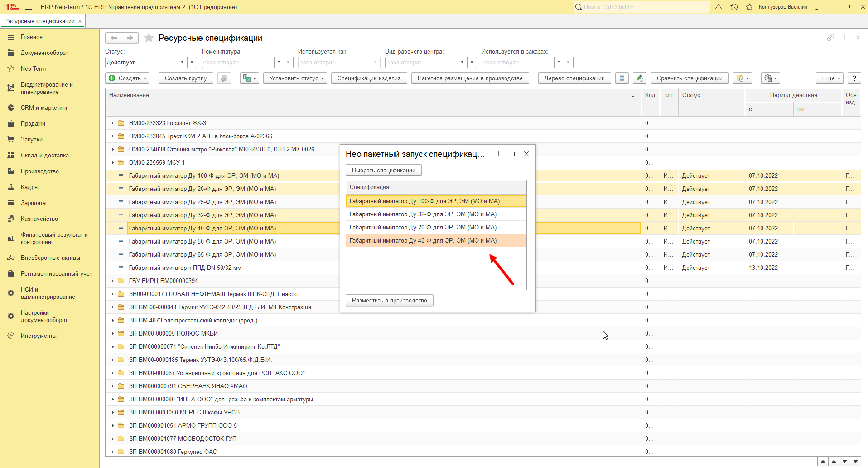Expand folder ВМ00-233323 Горизонт ЖК-3
The width and height of the screenshot is (868, 468).
[113, 123]
